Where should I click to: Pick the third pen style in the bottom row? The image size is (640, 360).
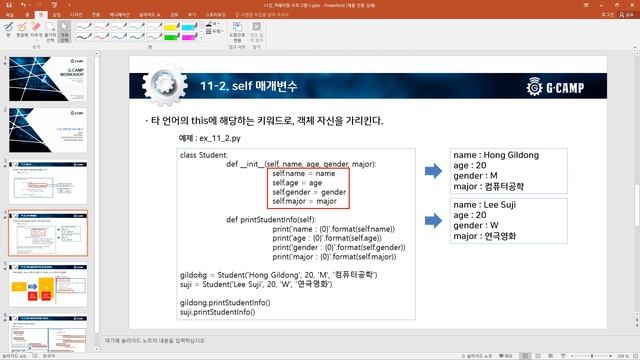point(119,36)
